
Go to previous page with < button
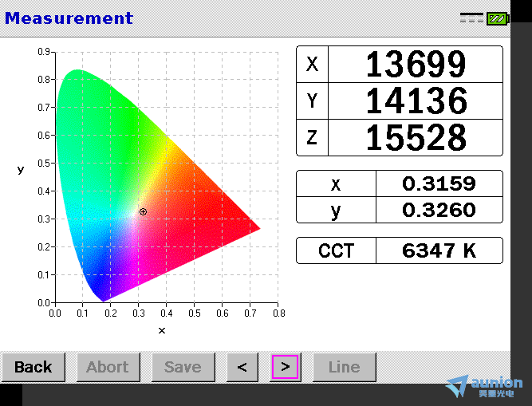(x=242, y=367)
